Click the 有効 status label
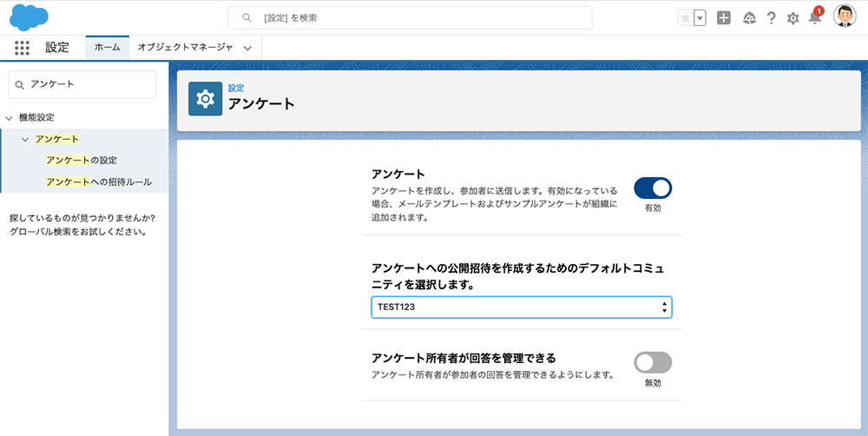Image resolution: width=868 pixels, height=436 pixels. [653, 208]
